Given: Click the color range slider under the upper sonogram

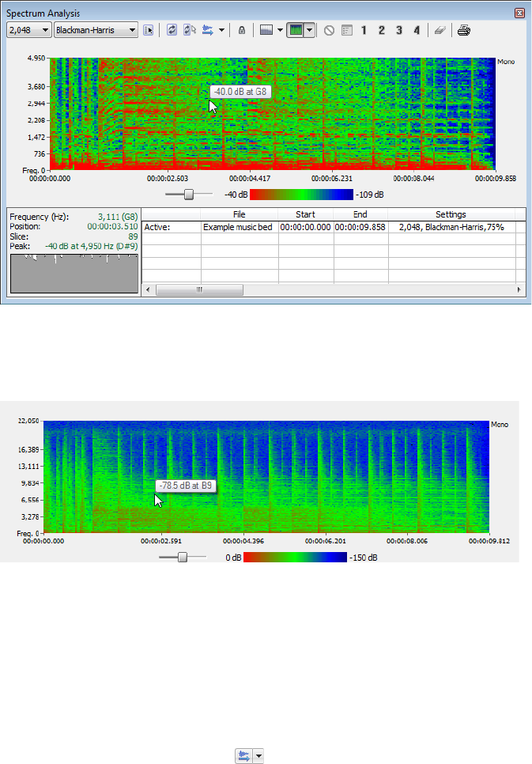Looking at the screenshot, I should point(189,194).
